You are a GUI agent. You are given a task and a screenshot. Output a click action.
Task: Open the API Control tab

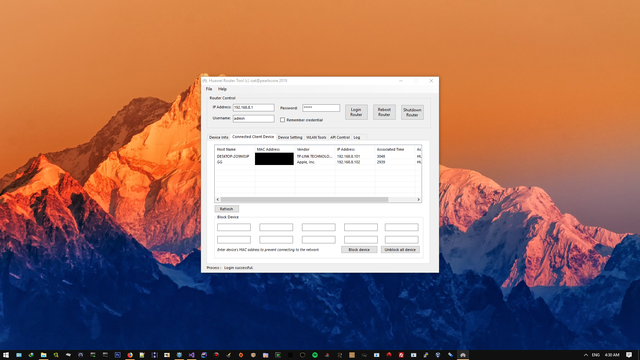(x=340, y=138)
